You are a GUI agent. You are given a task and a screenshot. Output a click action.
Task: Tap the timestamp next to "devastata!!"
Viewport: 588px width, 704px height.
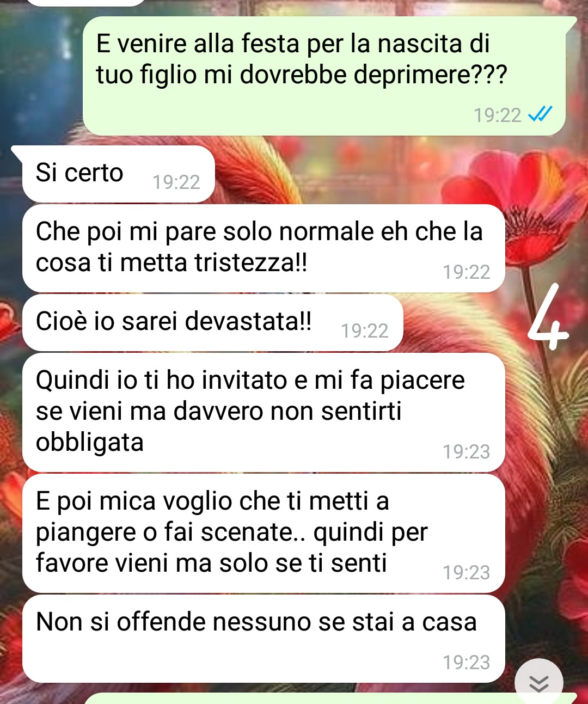pyautogui.click(x=364, y=330)
